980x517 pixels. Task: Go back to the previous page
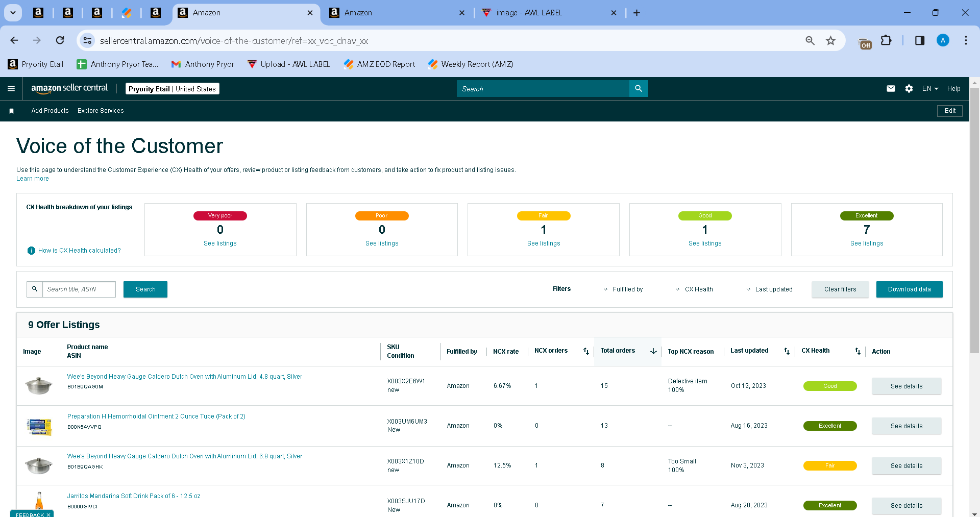pyautogui.click(x=14, y=40)
